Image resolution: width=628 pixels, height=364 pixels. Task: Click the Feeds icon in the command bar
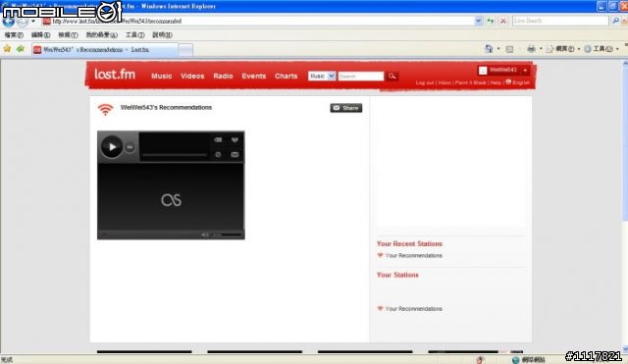tap(509, 49)
